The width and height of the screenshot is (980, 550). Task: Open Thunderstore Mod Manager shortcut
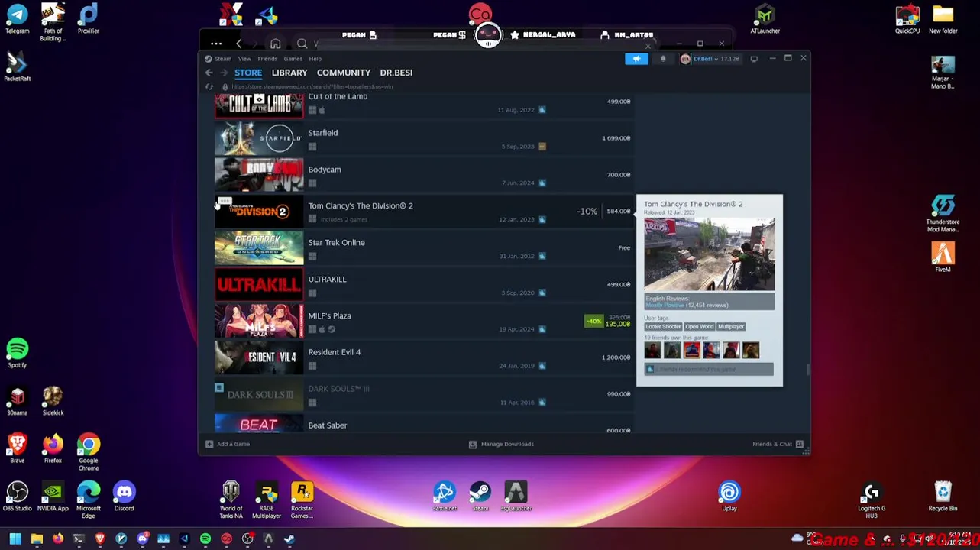tap(943, 214)
